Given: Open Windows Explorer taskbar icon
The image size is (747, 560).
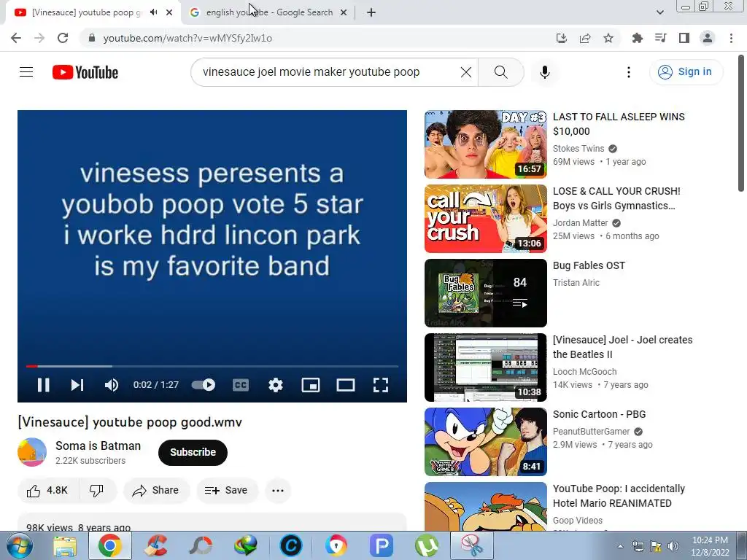Looking at the screenshot, I should point(65,545).
